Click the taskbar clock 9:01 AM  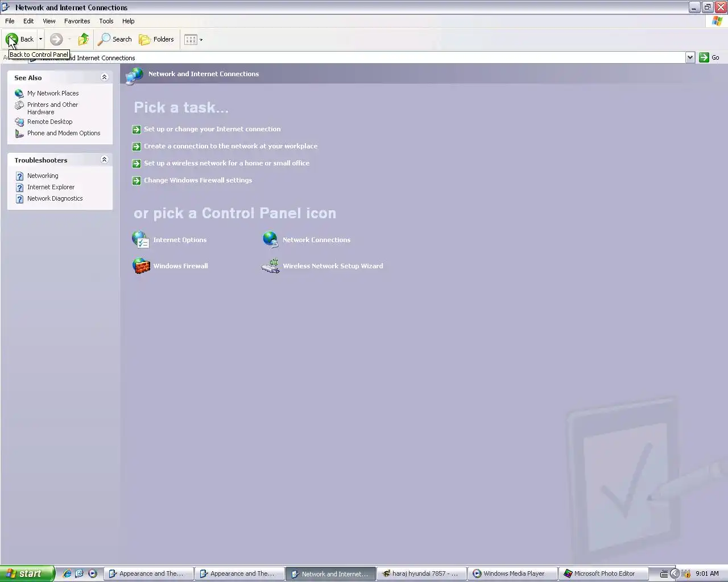tap(707, 573)
